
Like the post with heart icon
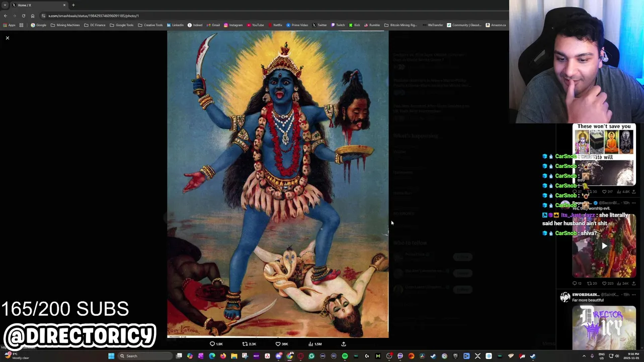[278, 344]
